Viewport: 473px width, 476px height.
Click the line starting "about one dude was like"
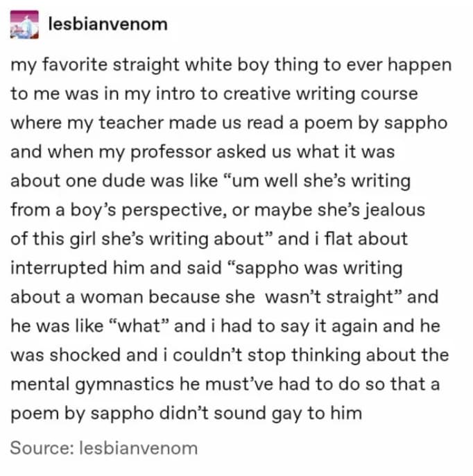point(210,182)
